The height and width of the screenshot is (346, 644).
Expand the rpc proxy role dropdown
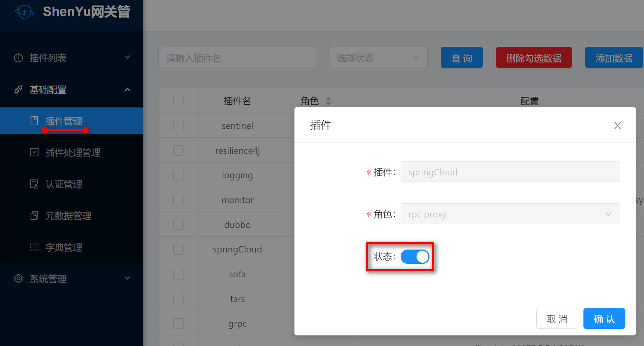pos(510,214)
